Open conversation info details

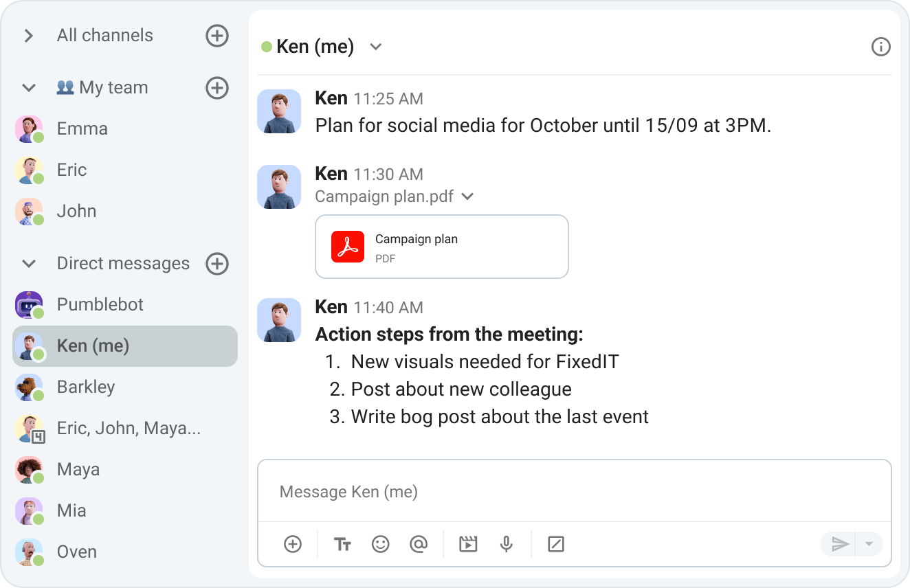coord(880,47)
